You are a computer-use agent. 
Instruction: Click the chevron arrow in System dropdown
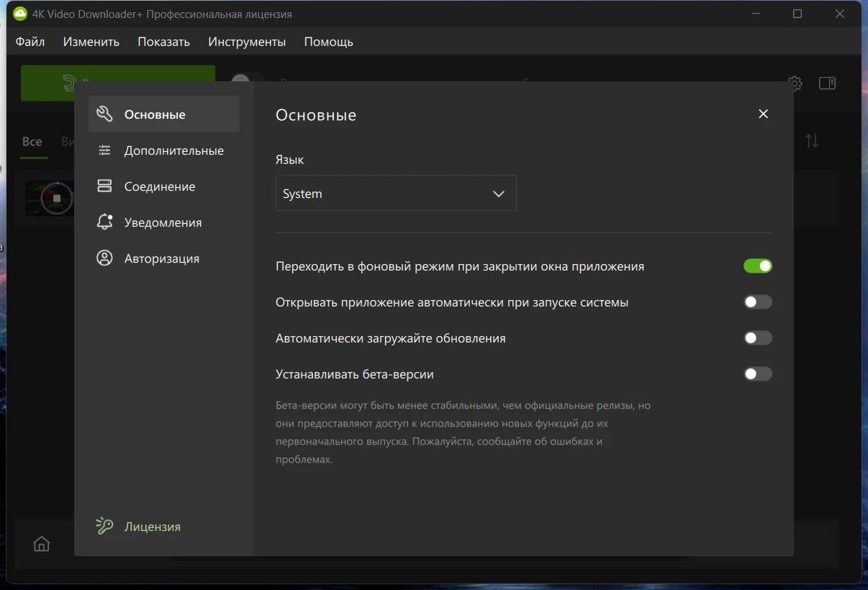(499, 194)
